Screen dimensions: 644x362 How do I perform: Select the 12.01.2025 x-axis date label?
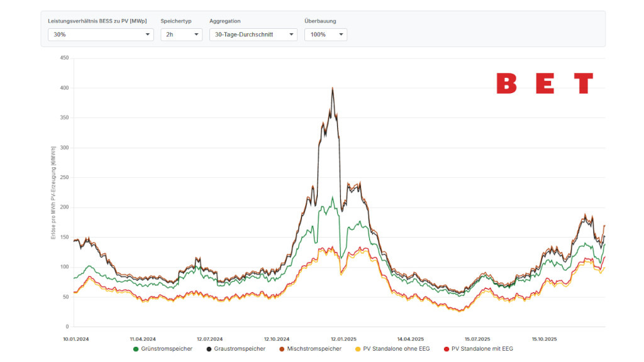pyautogui.click(x=343, y=338)
